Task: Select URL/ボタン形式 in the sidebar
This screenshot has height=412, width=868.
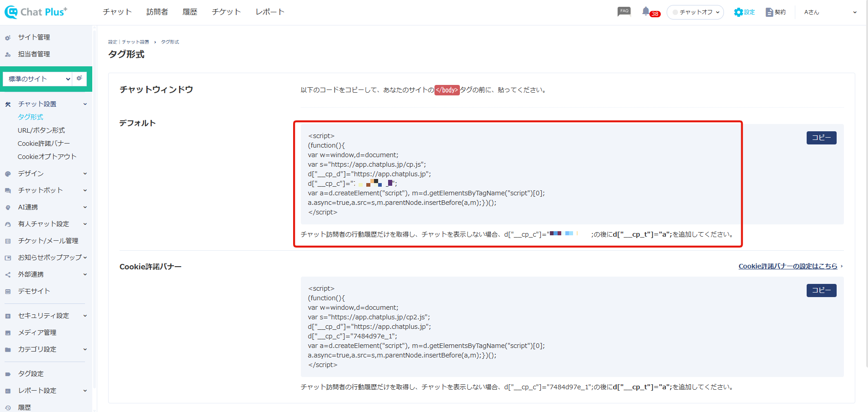Action: [41, 130]
